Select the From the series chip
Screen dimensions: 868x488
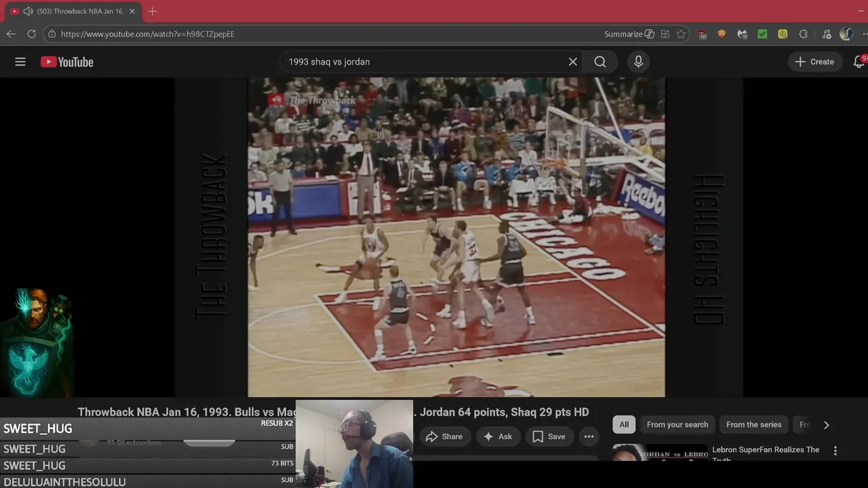(x=753, y=424)
